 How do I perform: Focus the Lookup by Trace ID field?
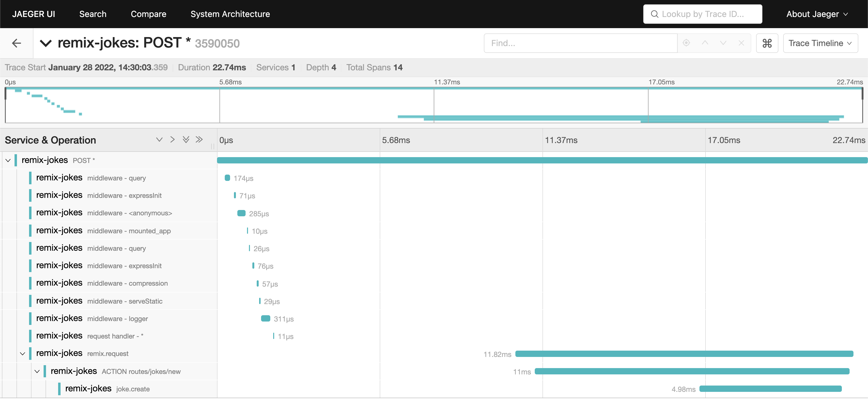(703, 14)
